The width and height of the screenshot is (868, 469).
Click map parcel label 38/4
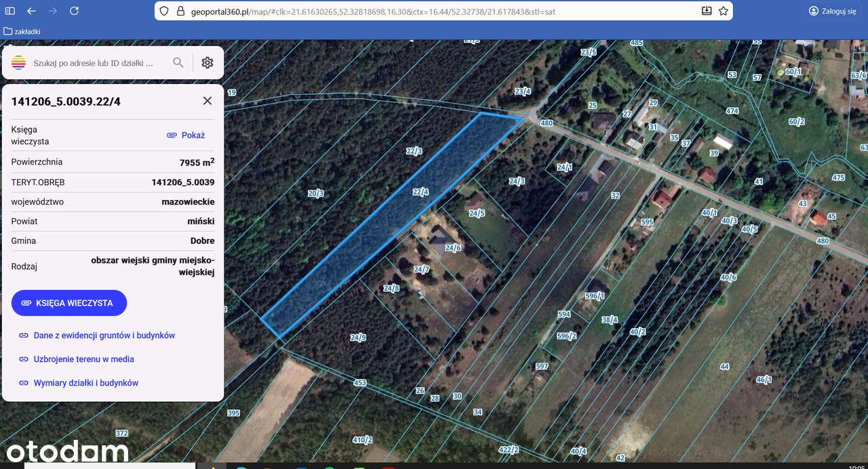(610, 320)
